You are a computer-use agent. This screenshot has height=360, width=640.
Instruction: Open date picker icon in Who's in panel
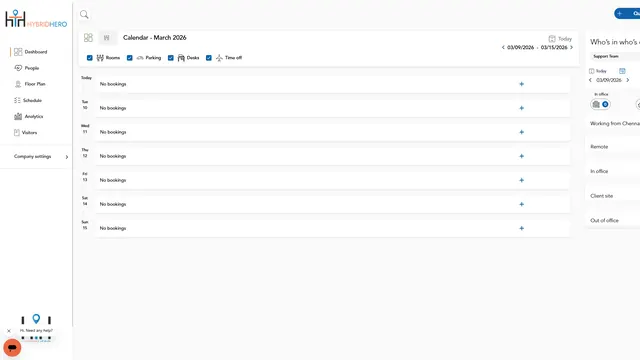[622, 71]
